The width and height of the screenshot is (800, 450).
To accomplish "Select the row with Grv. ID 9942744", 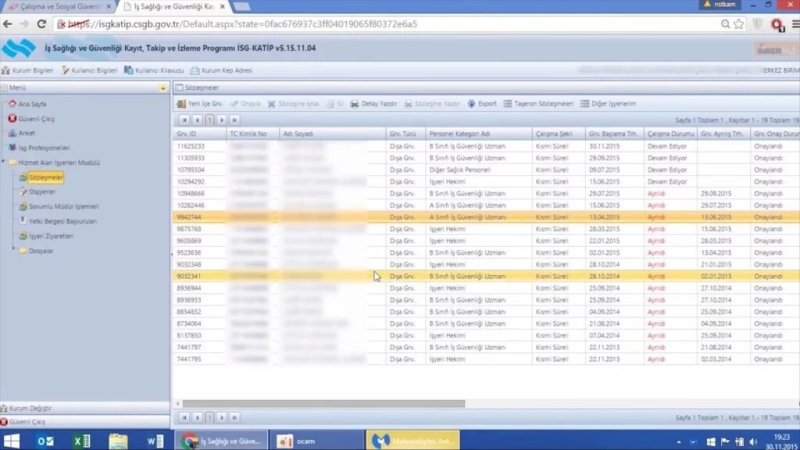I will tap(190, 215).
